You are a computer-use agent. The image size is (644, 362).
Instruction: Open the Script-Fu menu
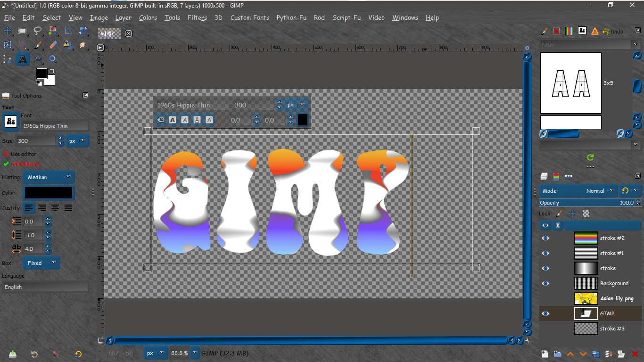(x=347, y=17)
